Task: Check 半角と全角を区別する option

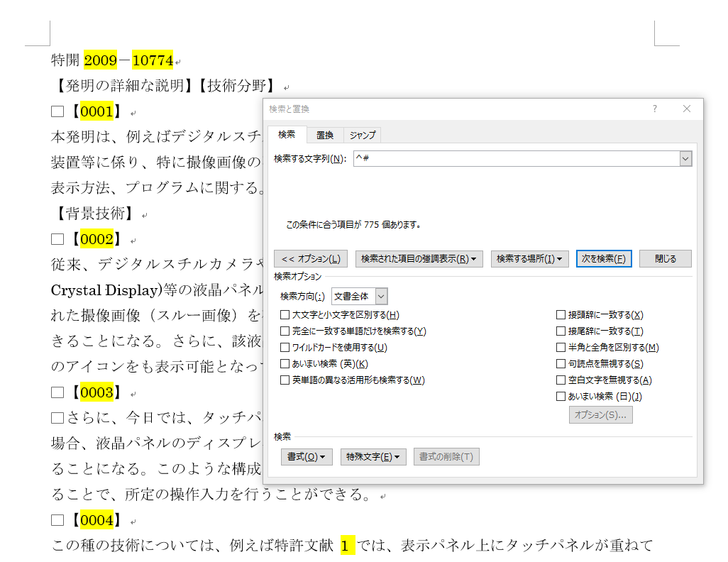Action: coord(561,348)
